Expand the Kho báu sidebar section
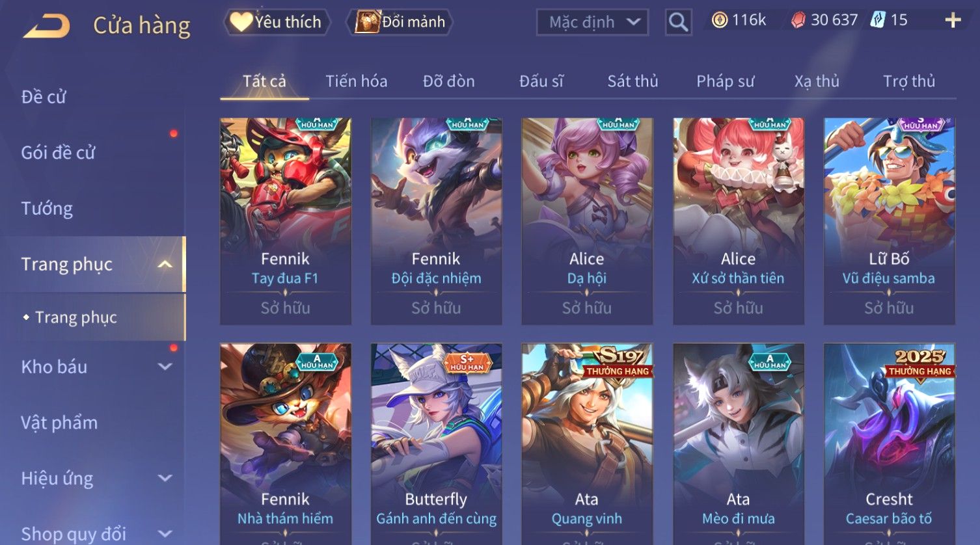 coord(165,367)
